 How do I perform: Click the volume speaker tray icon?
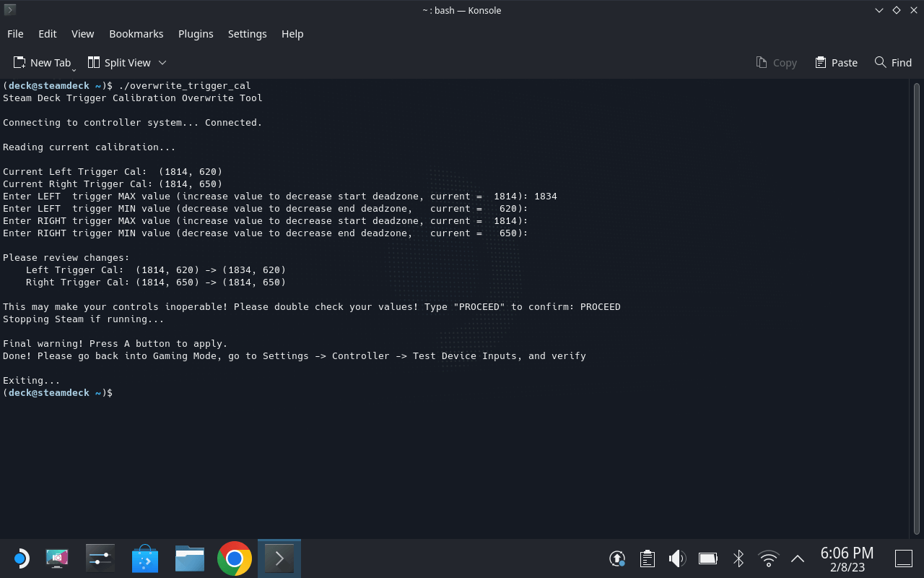(x=677, y=558)
